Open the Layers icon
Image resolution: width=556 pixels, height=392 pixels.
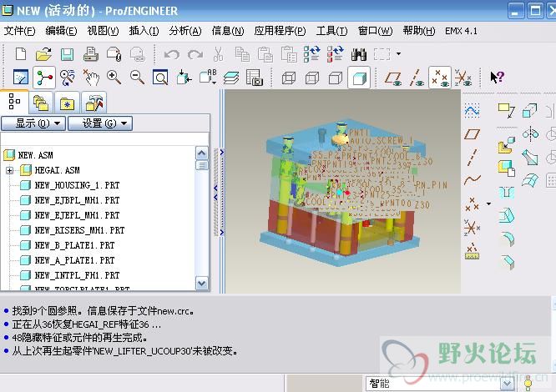click(231, 78)
